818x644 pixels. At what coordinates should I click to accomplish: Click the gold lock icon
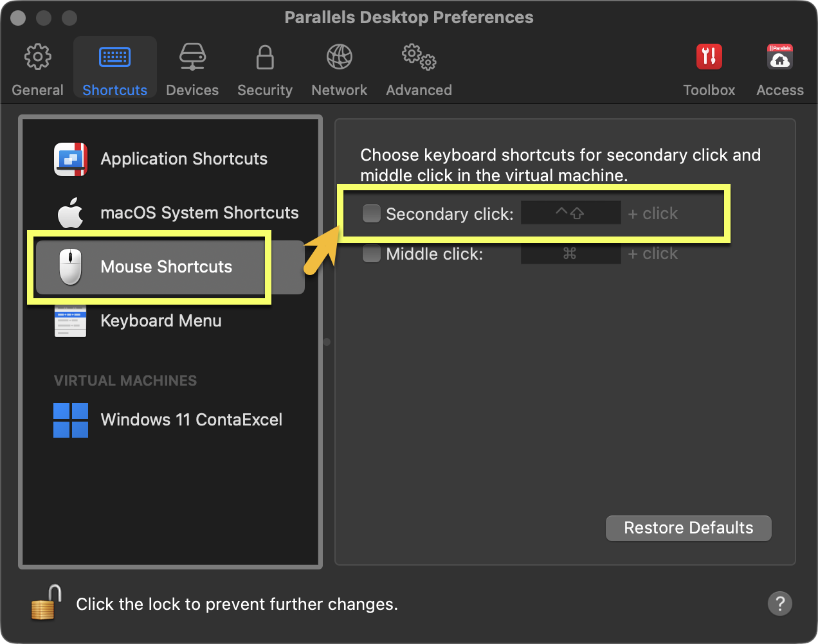(45, 603)
